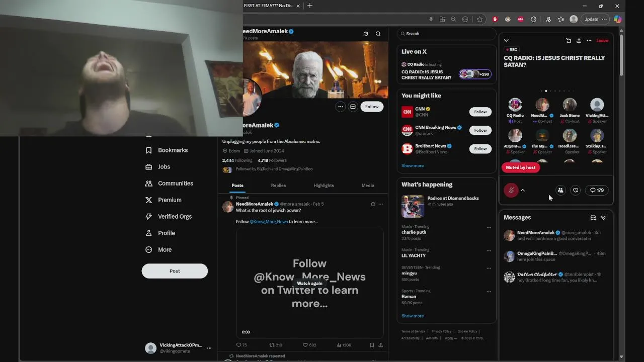644x362 pixels.
Task: Open Verified Orgs in left sidebar
Action: point(169,217)
